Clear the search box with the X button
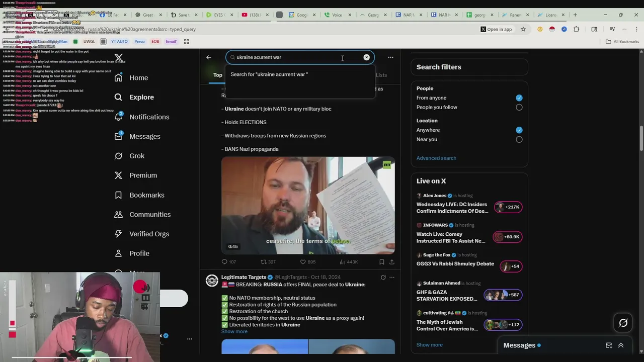644x362 pixels. 366,57
